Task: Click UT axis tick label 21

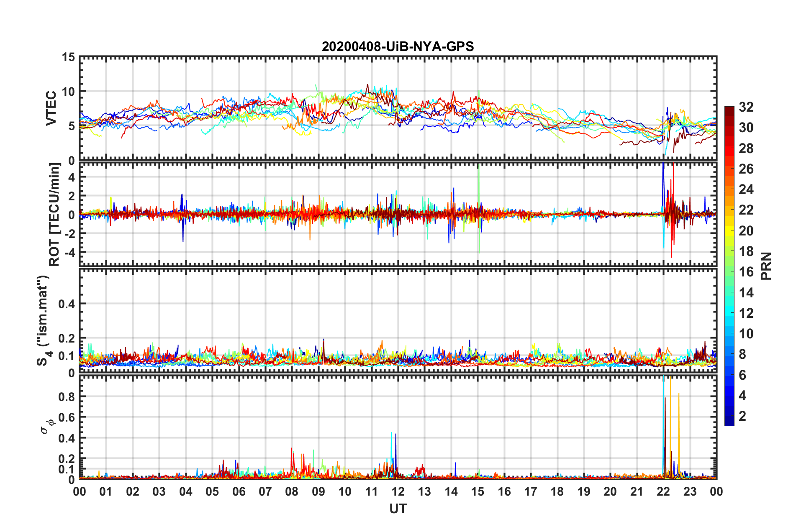Action: [637, 491]
